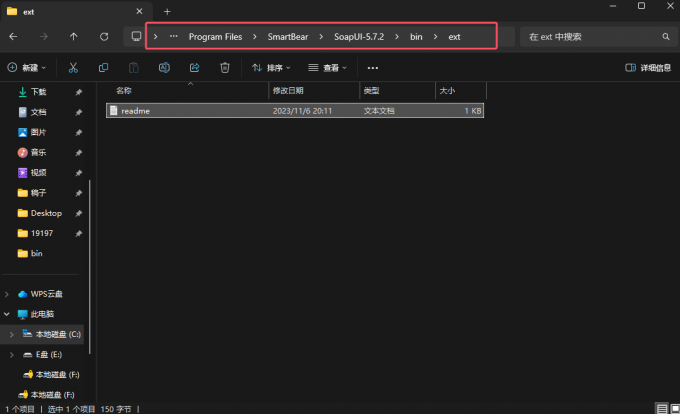Screen dimensions: 680x414
Task: Rename the selected file
Action: [164, 68]
